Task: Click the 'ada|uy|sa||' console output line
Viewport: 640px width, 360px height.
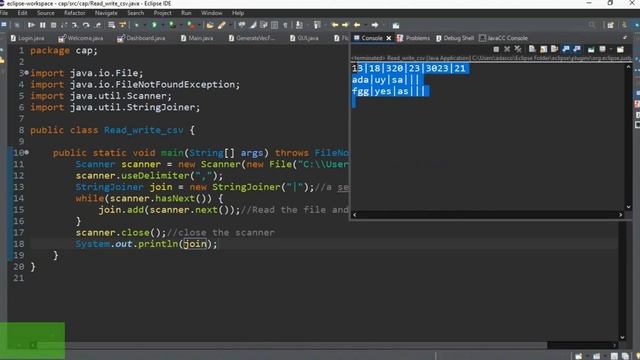Action: tap(386, 80)
